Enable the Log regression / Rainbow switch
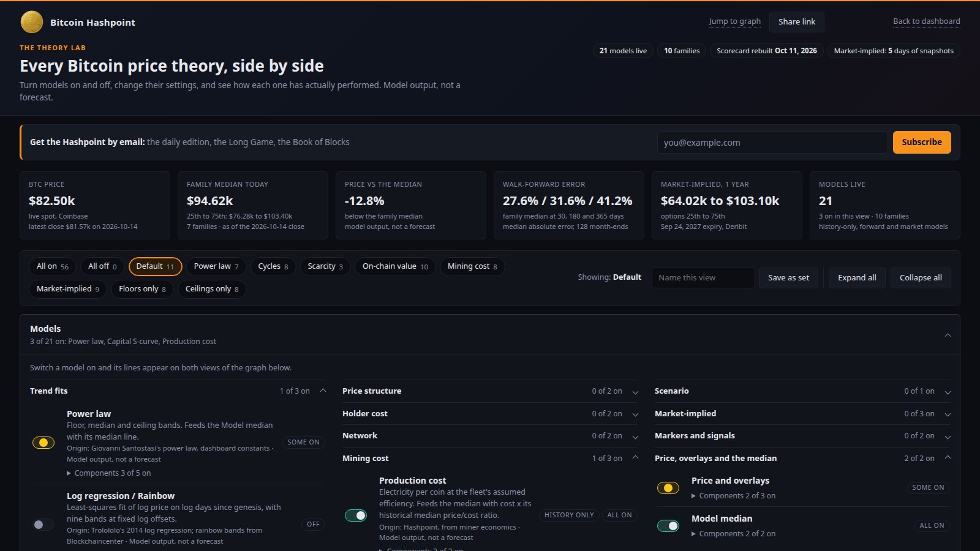980x551 pixels. point(43,525)
